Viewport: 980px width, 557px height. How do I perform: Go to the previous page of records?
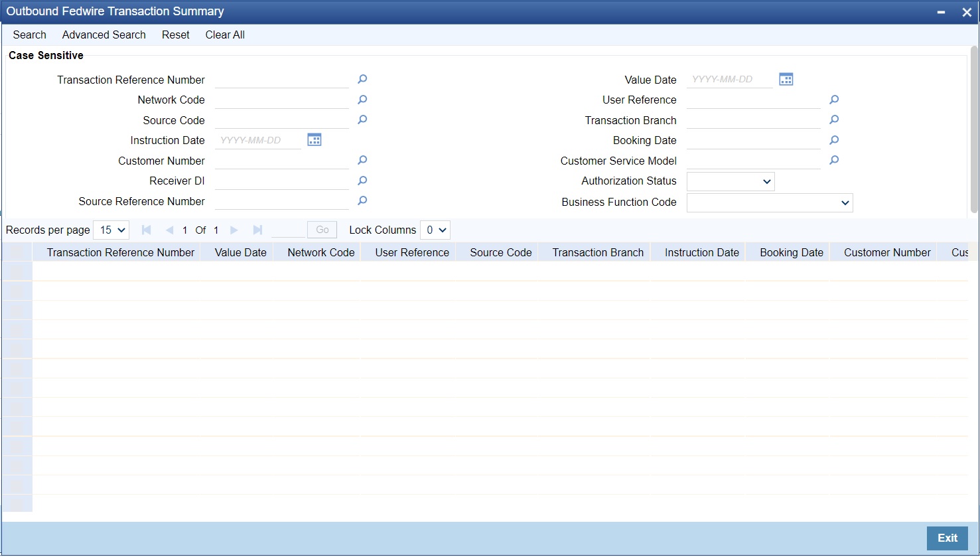pos(169,230)
